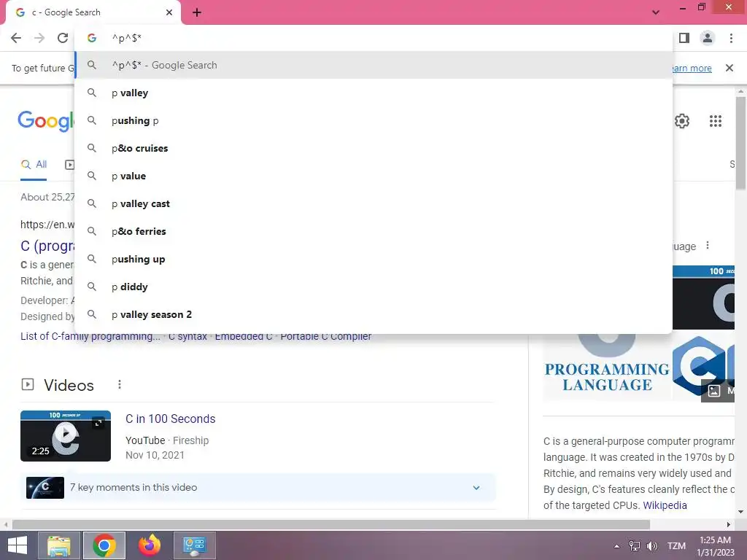Open a new browser tab
The width and height of the screenshot is (747, 560).
coord(197,12)
